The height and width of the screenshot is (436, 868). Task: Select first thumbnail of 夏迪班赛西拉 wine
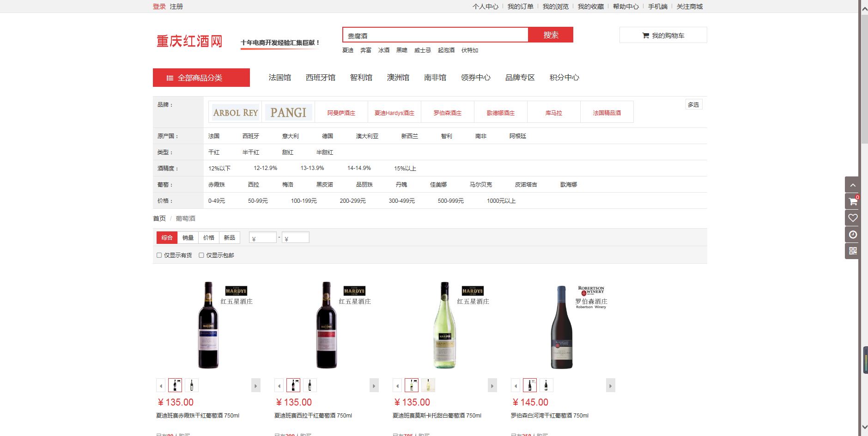(x=293, y=385)
